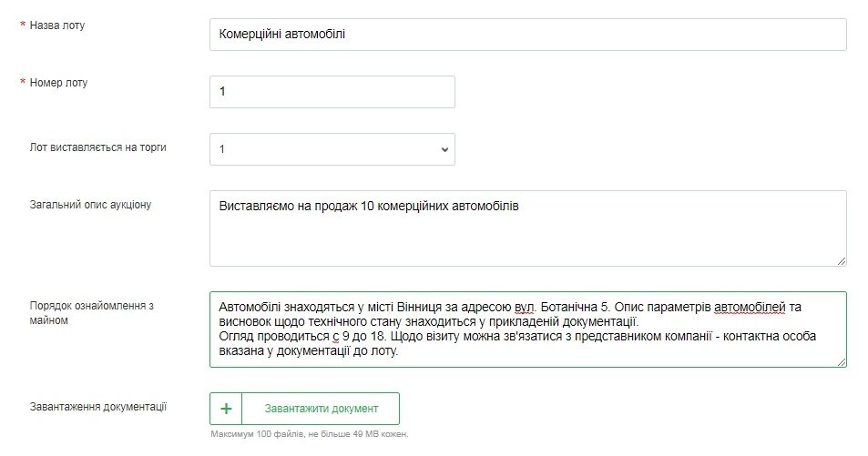Image resolution: width=868 pixels, height=456 pixels.
Task: Click the "Номер лоту" field label
Action: [59, 83]
